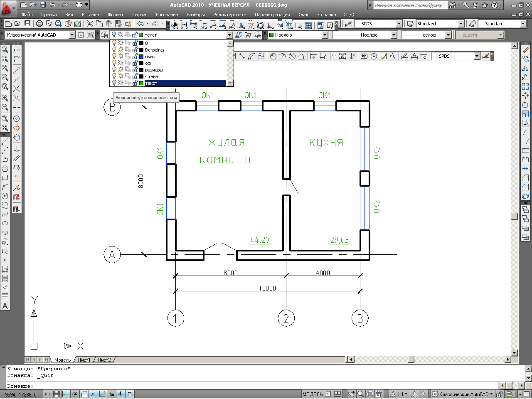Click the Center Mark dimension icon
This screenshot has width=532, height=399.
(374, 56)
